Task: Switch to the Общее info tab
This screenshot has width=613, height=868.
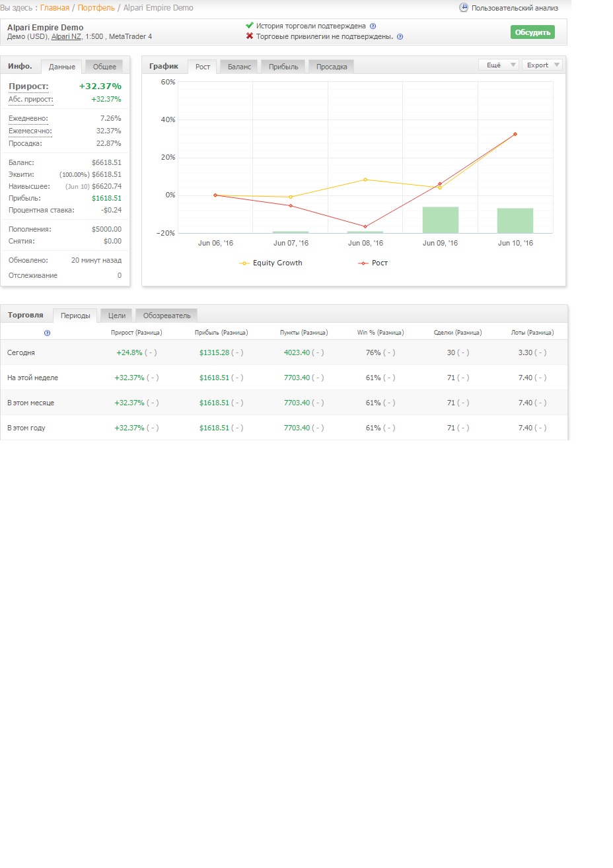Action: click(104, 67)
